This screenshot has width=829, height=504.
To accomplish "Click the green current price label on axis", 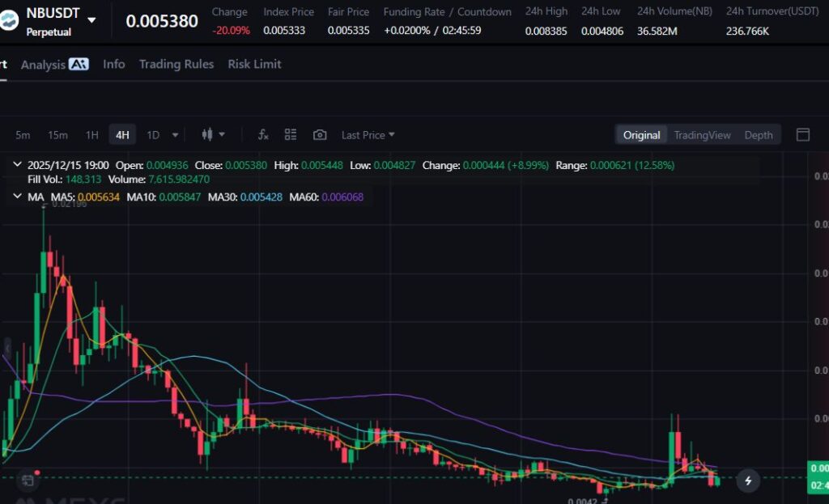I will point(818,468).
